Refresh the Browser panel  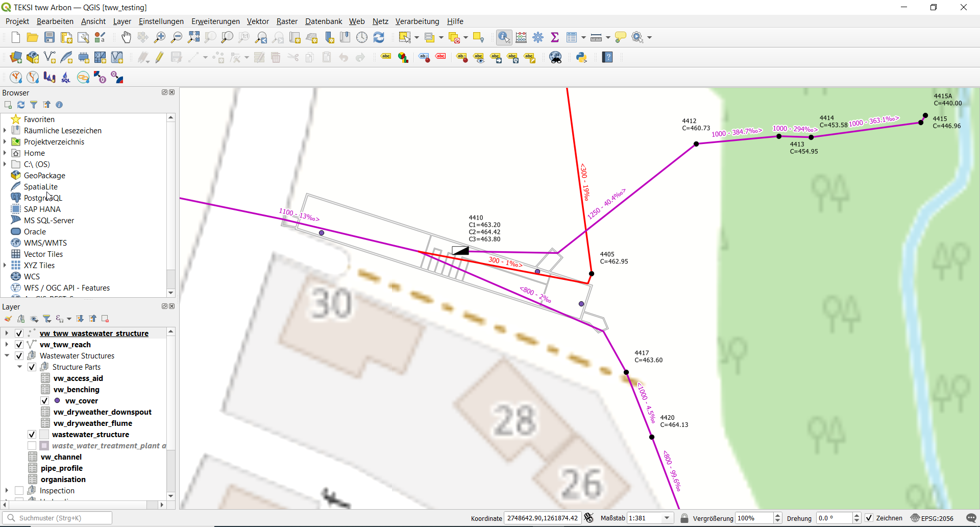21,105
